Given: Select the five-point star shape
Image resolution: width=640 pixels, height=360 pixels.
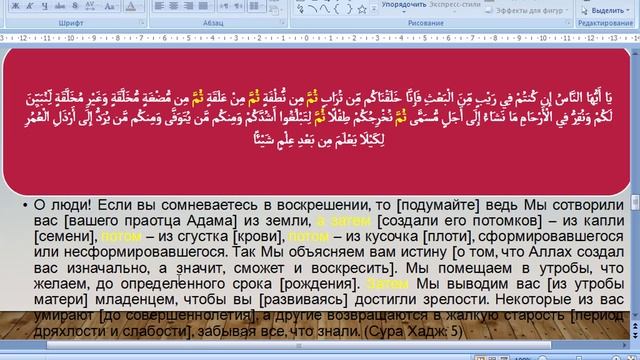Looking at the screenshot, I should coord(362,9).
